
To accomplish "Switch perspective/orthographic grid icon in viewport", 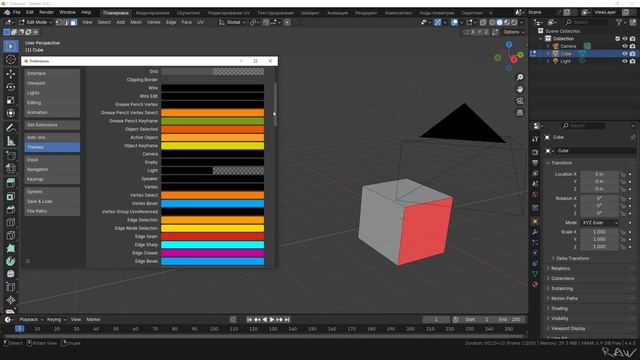I will tap(520, 113).
